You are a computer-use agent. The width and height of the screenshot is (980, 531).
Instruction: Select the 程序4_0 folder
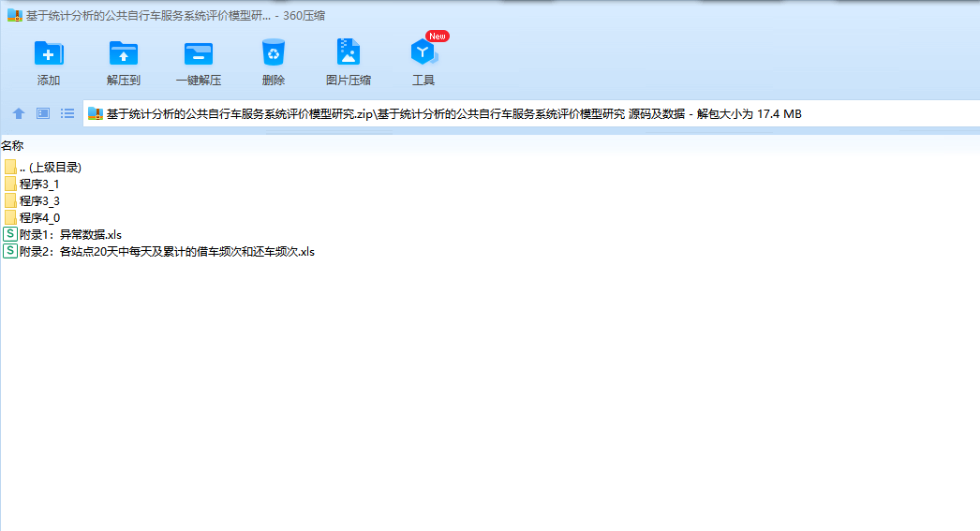pyautogui.click(x=31, y=218)
